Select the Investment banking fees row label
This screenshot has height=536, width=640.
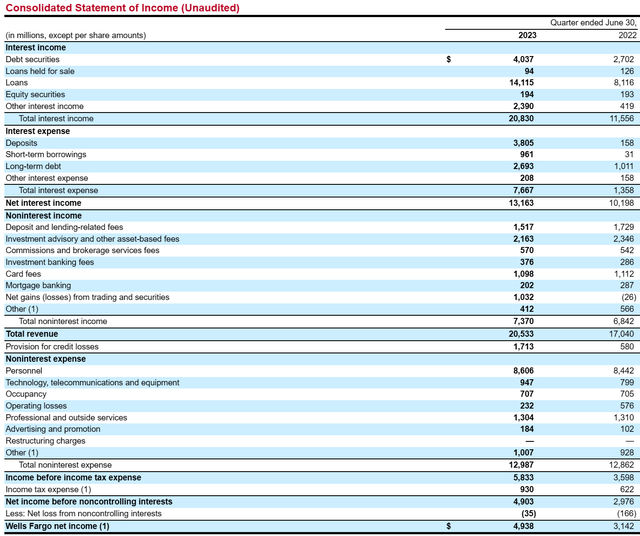[x=50, y=262]
